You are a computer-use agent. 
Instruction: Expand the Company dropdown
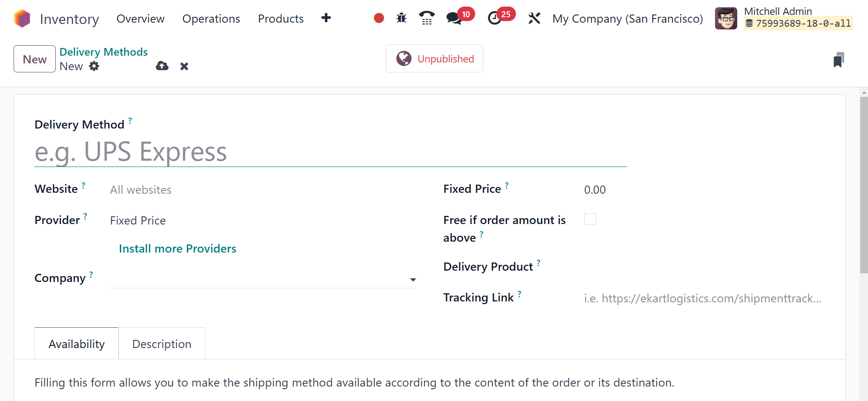click(413, 280)
